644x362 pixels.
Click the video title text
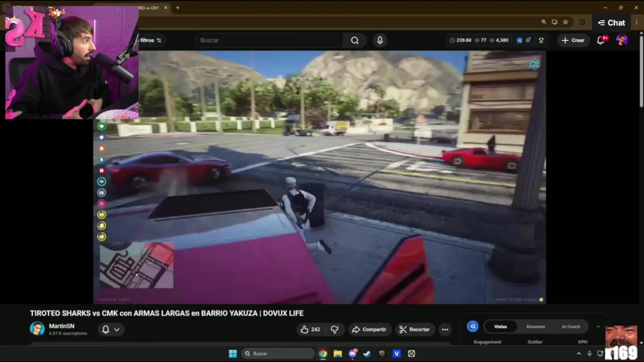(167, 313)
